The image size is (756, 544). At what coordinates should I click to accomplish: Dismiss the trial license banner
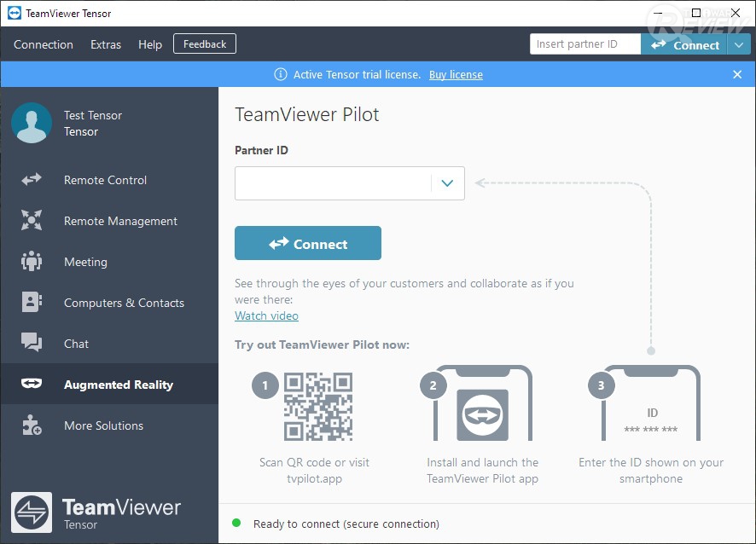[x=737, y=74]
